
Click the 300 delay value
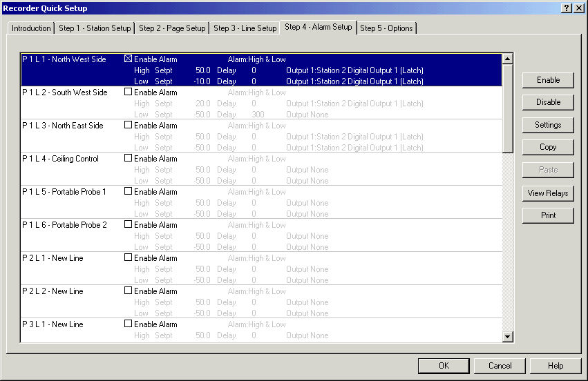[x=258, y=115]
